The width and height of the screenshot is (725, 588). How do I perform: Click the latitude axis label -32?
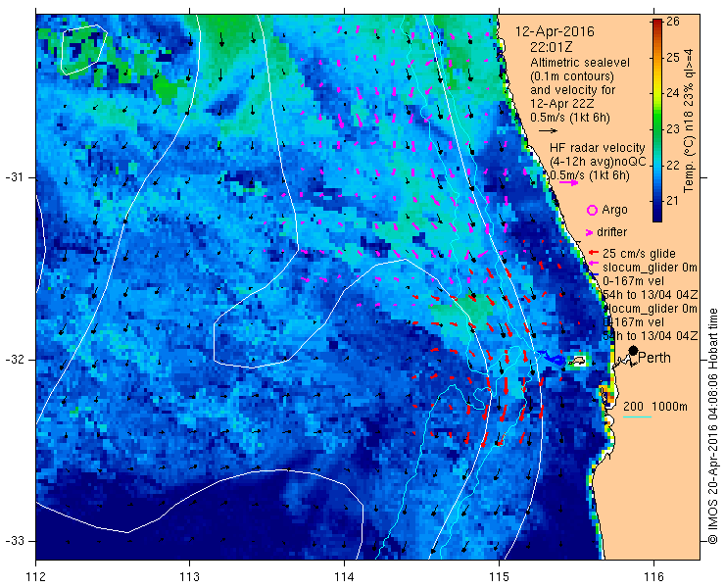click(14, 360)
